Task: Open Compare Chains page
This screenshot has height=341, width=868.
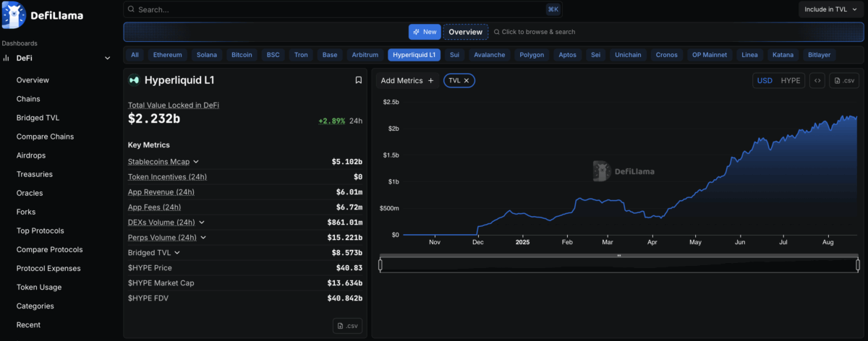Action: (45, 137)
